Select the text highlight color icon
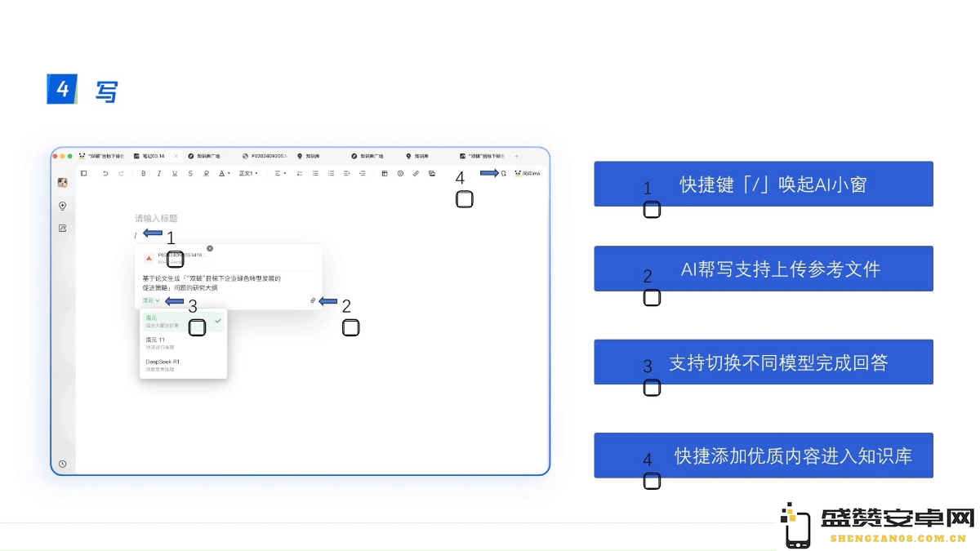980x551 pixels. (x=206, y=173)
